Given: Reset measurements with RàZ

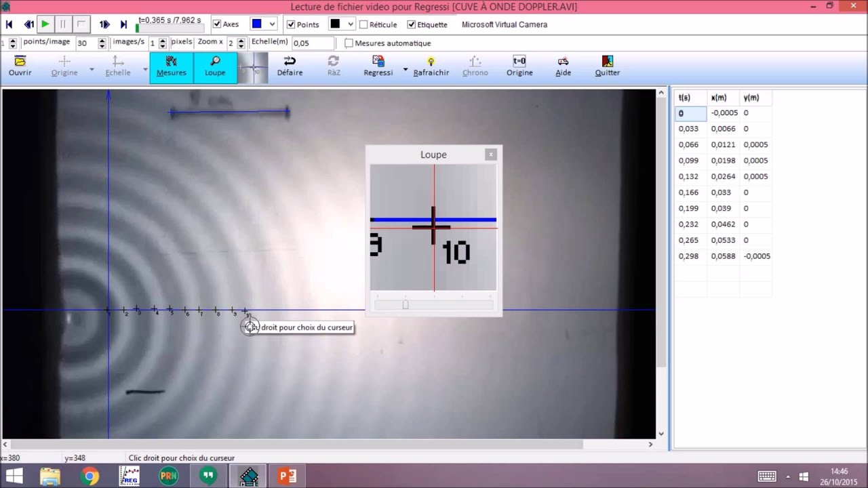Looking at the screenshot, I should click(x=334, y=66).
